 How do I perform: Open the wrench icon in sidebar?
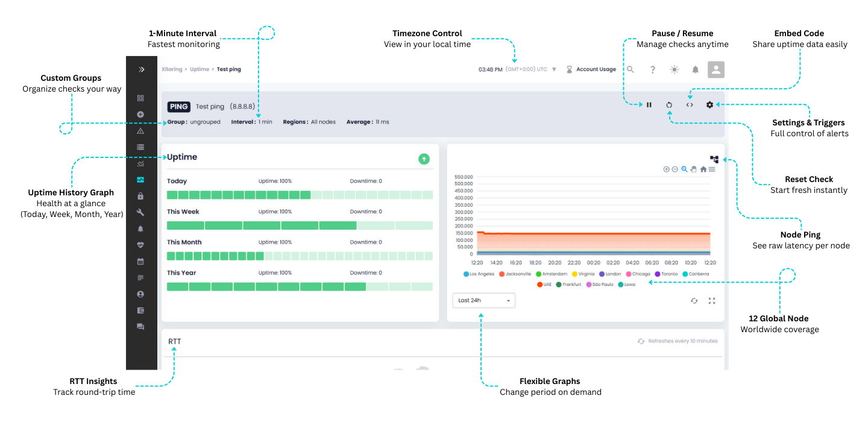pyautogui.click(x=140, y=212)
